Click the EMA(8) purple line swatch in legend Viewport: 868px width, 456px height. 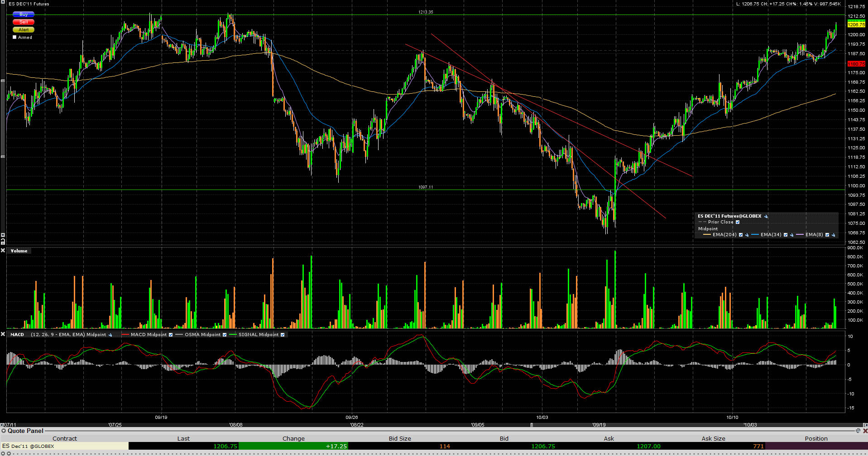coord(799,235)
